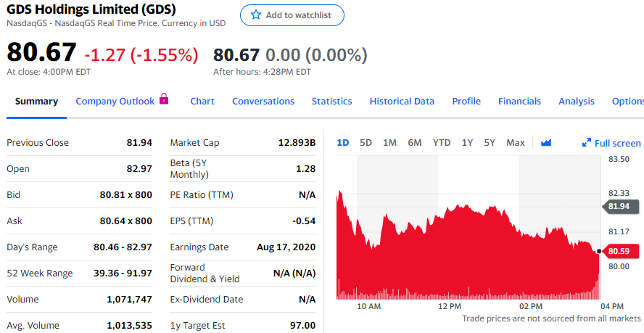Click the Full screen expand arrows icon
644x333 pixels.
pyautogui.click(x=587, y=143)
